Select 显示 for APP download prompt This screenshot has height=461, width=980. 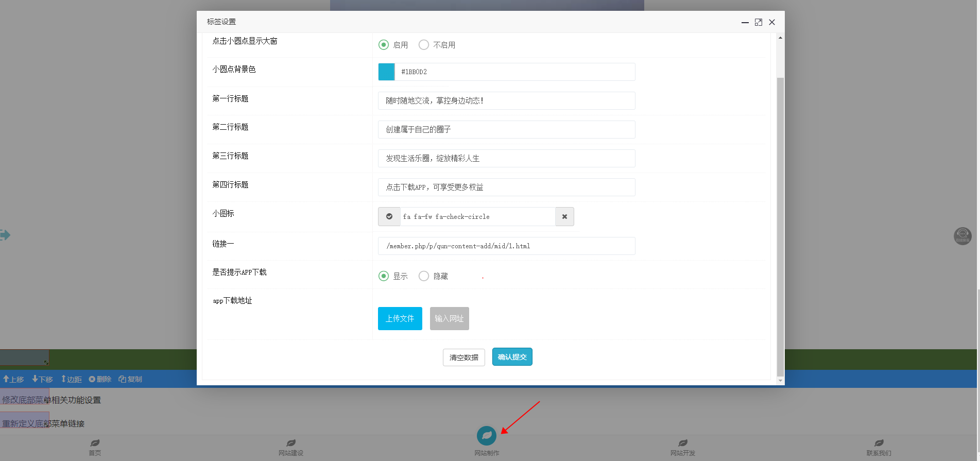tap(384, 276)
